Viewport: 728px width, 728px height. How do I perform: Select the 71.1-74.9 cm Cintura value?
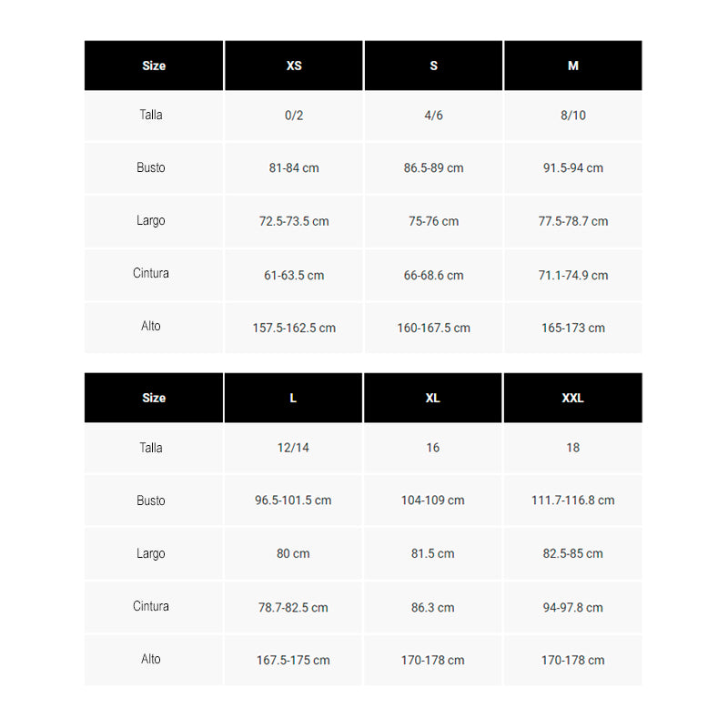click(573, 276)
